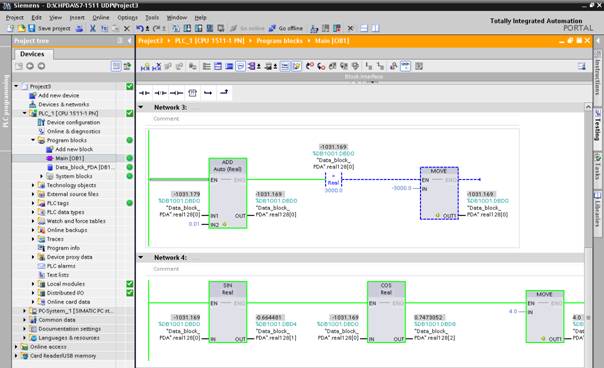Click the 0.01 value at ADD IN2
The width and height of the screenshot is (604, 368).
click(194, 224)
